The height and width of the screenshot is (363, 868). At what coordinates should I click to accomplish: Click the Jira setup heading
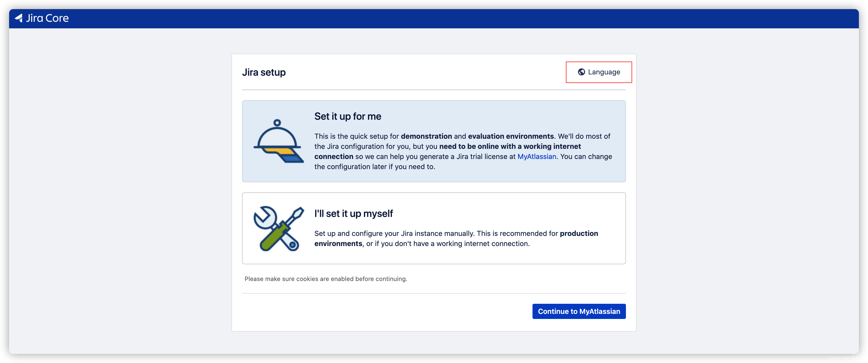coord(264,72)
